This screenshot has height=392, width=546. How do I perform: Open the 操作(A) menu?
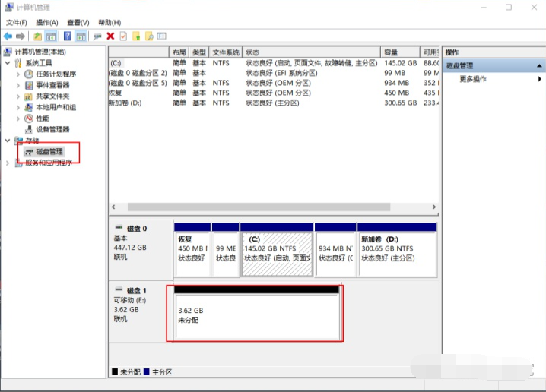tap(46, 23)
